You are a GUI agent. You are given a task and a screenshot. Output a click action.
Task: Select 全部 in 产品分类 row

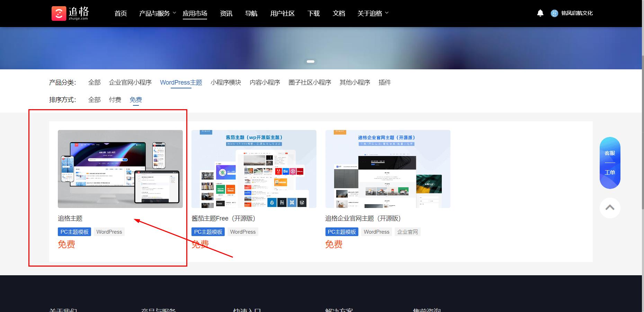point(94,83)
